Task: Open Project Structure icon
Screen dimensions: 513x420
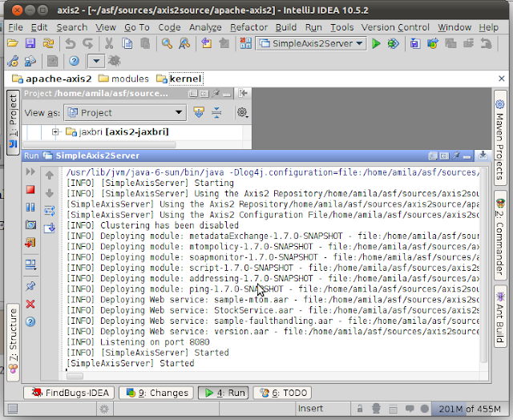Action: (30, 61)
